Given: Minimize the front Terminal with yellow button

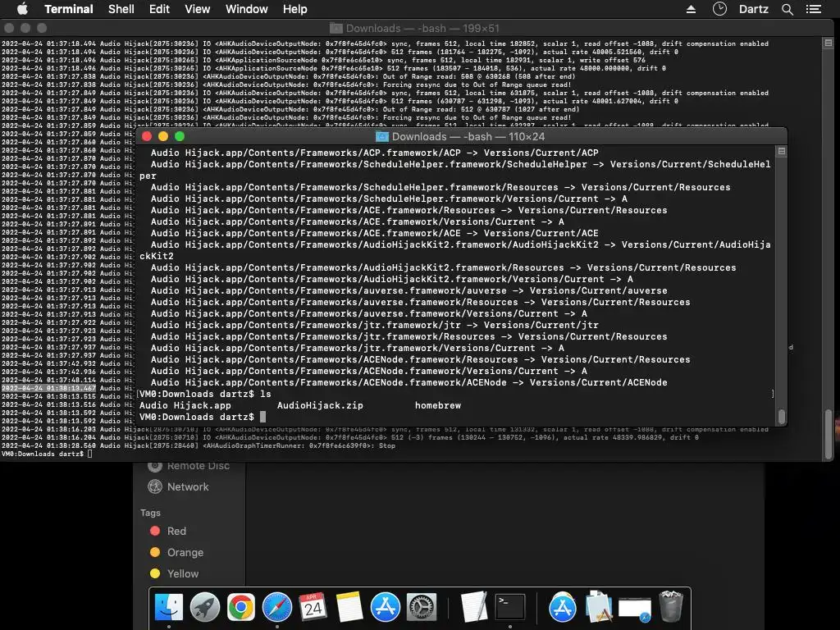Looking at the screenshot, I should coord(163,137).
